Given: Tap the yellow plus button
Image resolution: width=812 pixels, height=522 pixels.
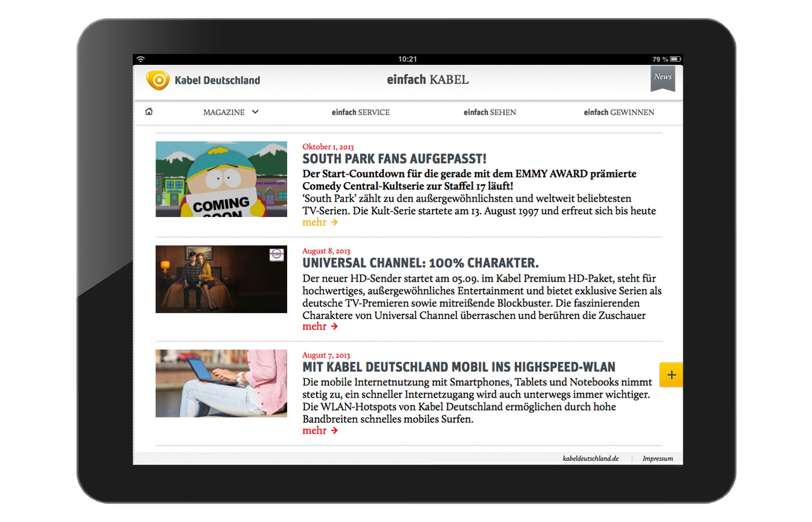Looking at the screenshot, I should click(x=671, y=375).
